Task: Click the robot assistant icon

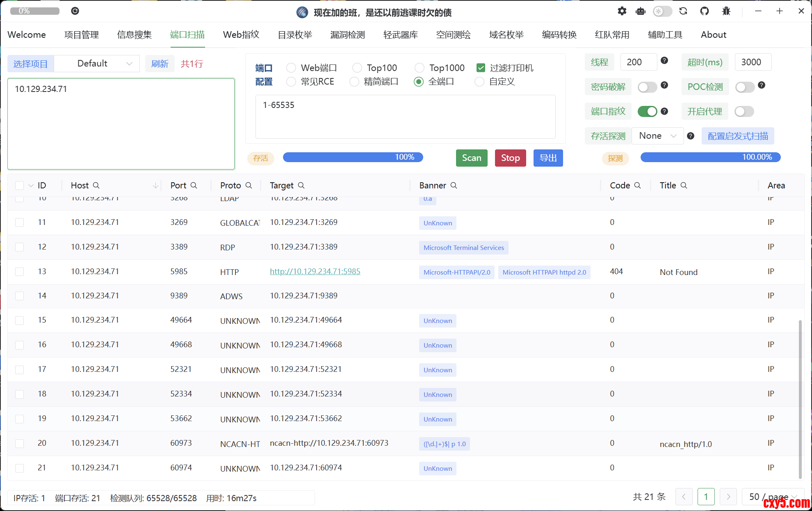Action: click(641, 11)
